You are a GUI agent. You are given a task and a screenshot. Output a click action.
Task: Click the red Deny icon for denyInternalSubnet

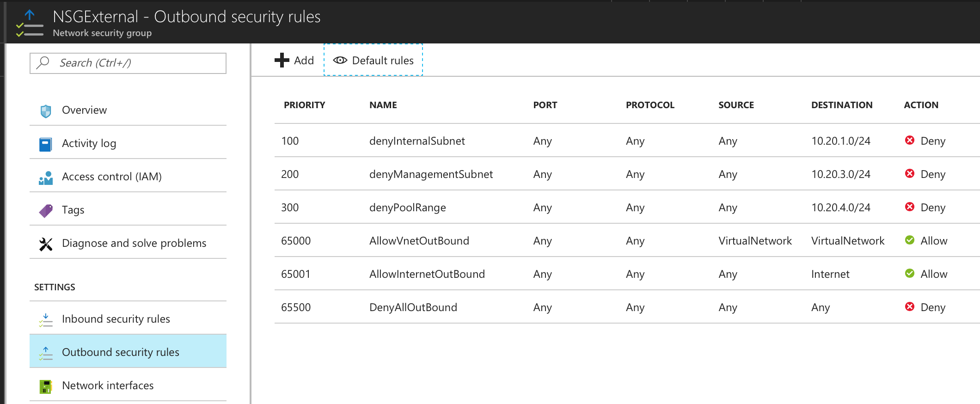(x=909, y=140)
